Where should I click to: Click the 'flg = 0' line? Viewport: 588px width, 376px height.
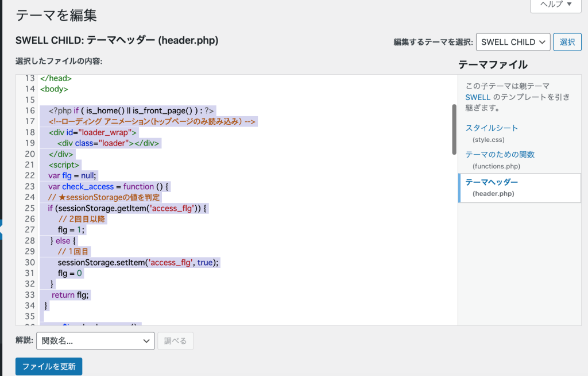pyautogui.click(x=69, y=273)
